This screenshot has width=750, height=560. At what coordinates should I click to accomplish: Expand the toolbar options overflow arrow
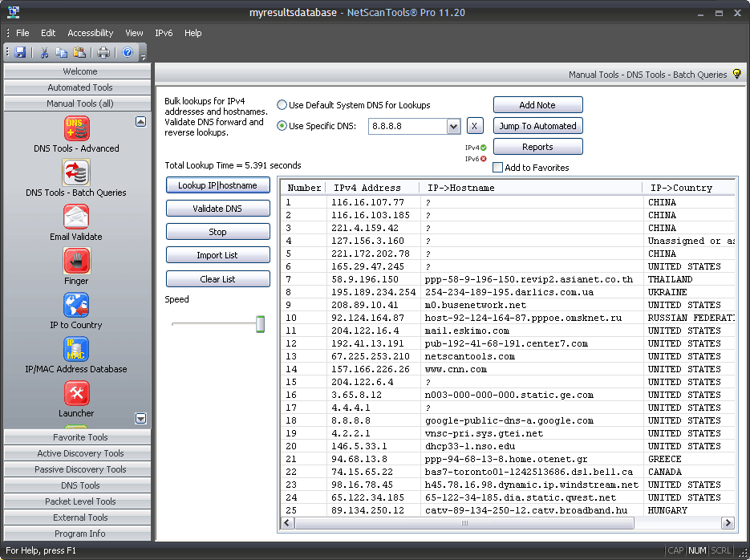pyautogui.click(x=143, y=57)
